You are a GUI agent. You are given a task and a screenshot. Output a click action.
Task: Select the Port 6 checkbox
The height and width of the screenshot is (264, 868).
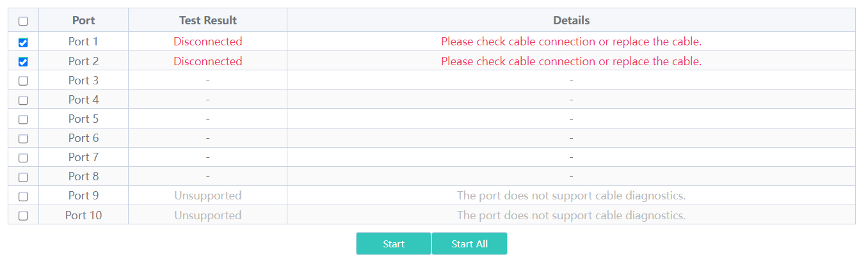coord(23,139)
